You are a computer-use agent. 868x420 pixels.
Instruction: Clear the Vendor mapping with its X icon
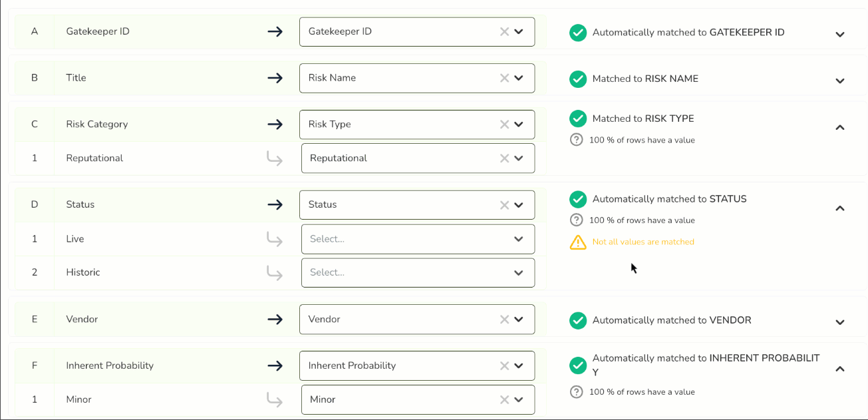tap(504, 319)
